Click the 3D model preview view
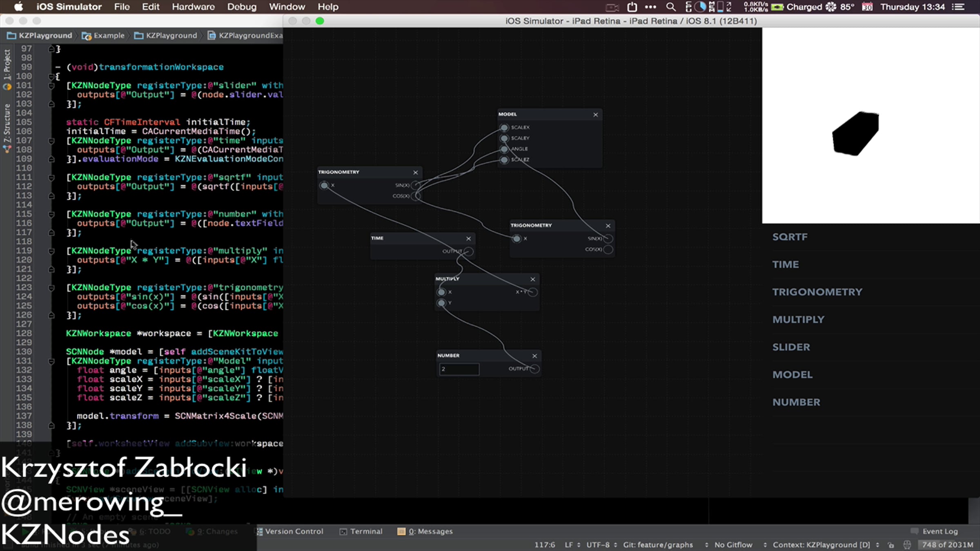The height and width of the screenshot is (551, 980). (871, 126)
